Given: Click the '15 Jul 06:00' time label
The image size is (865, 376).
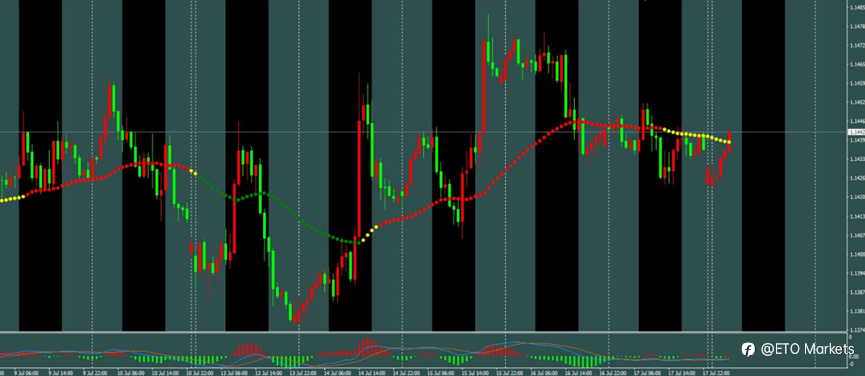Looking at the screenshot, I should 441,373.
